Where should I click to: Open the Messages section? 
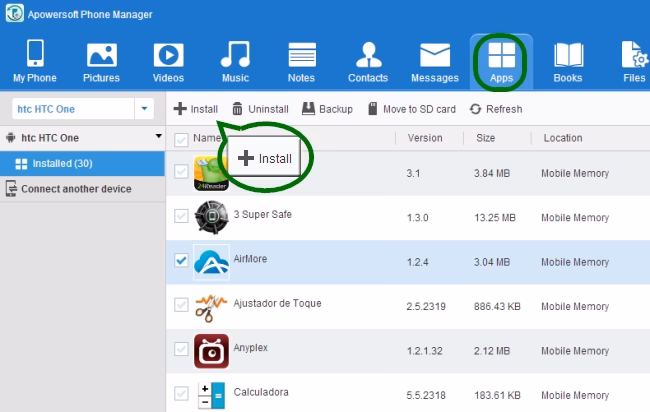pyautogui.click(x=435, y=61)
